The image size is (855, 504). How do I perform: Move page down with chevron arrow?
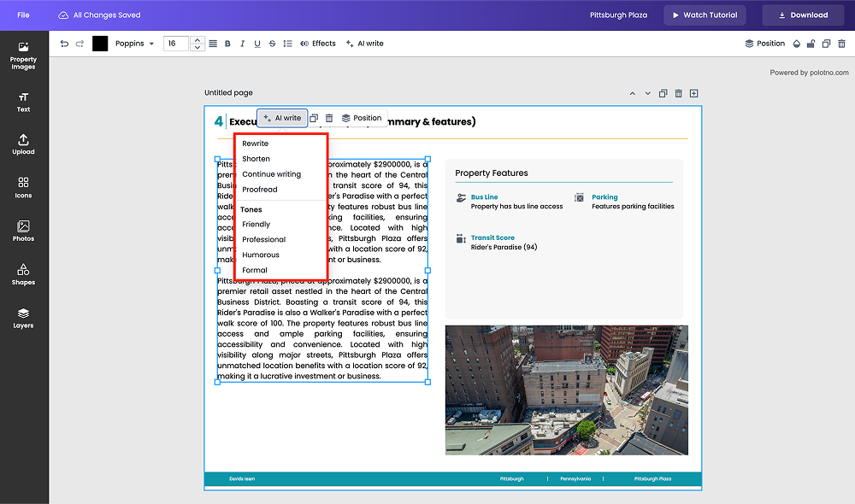pyautogui.click(x=648, y=93)
